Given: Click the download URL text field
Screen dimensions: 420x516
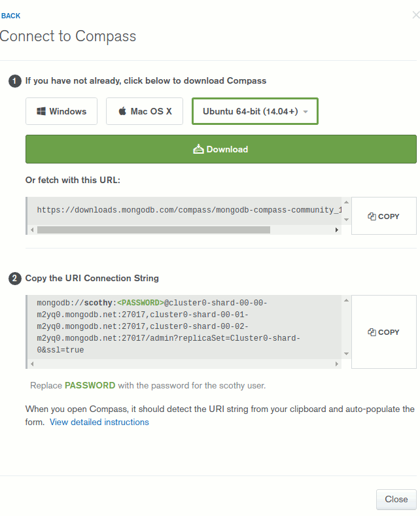Looking at the screenshot, I should click(184, 211).
